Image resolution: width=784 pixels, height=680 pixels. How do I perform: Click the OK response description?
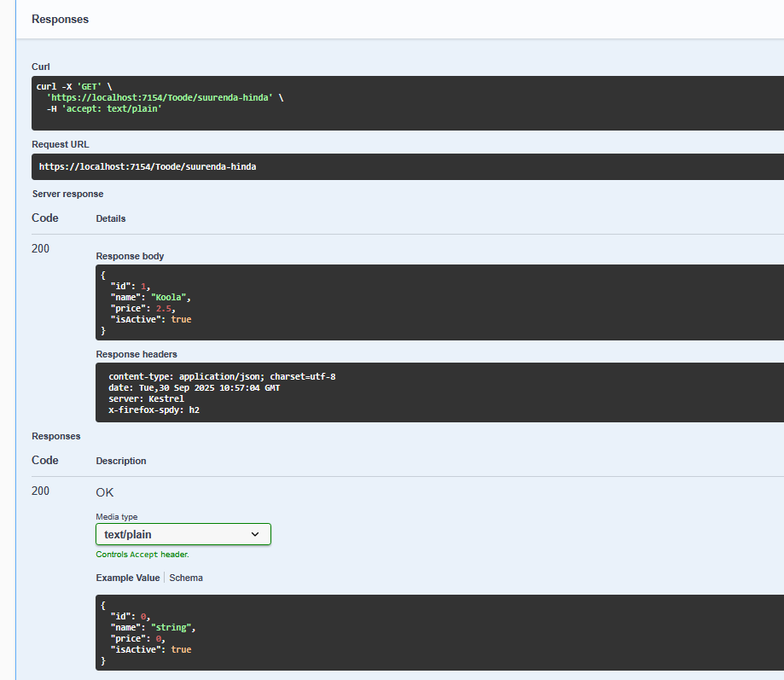[x=104, y=492]
